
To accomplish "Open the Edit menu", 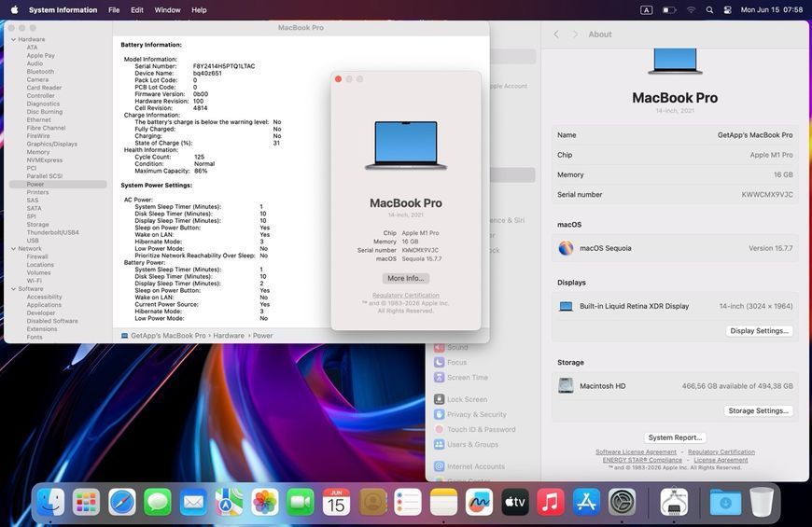I will pos(137,10).
